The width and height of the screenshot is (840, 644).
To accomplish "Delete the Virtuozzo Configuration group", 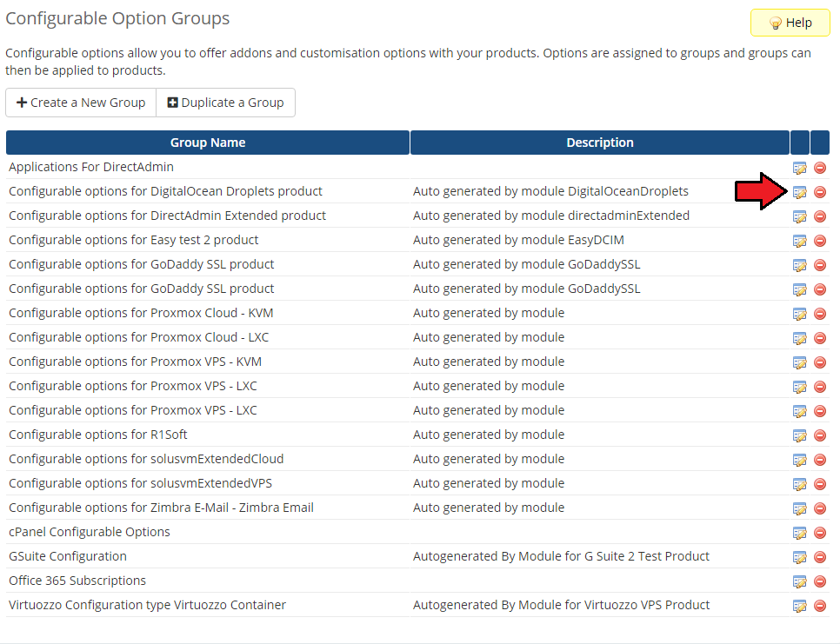I will 820,606.
